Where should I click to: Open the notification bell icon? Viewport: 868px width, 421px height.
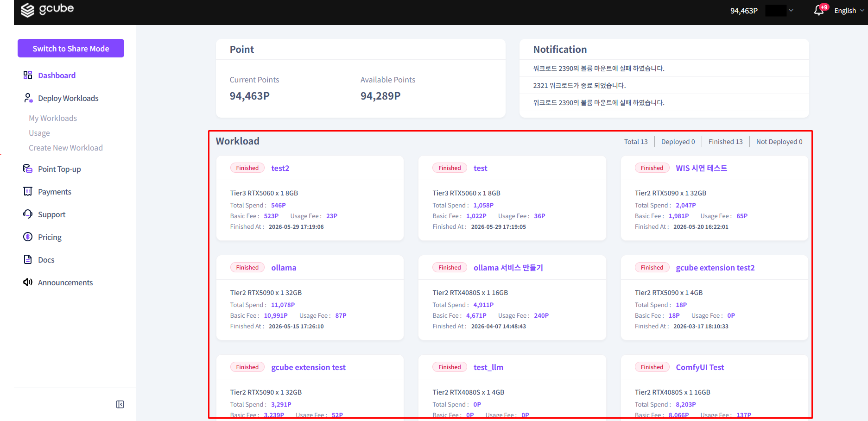click(819, 10)
